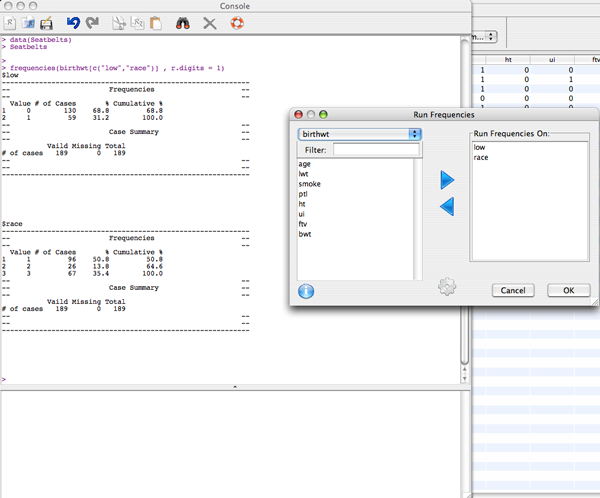Click the '$race' output heading

(x=12, y=224)
